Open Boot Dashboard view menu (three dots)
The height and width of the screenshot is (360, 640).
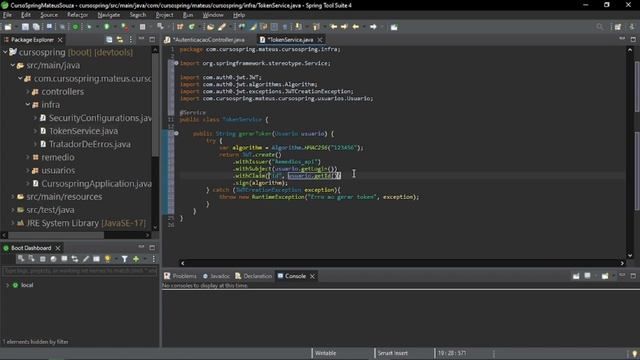pyautogui.click(x=153, y=259)
